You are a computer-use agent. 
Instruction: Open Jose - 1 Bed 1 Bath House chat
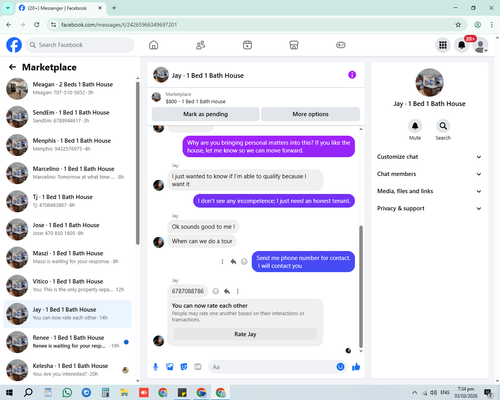68,229
